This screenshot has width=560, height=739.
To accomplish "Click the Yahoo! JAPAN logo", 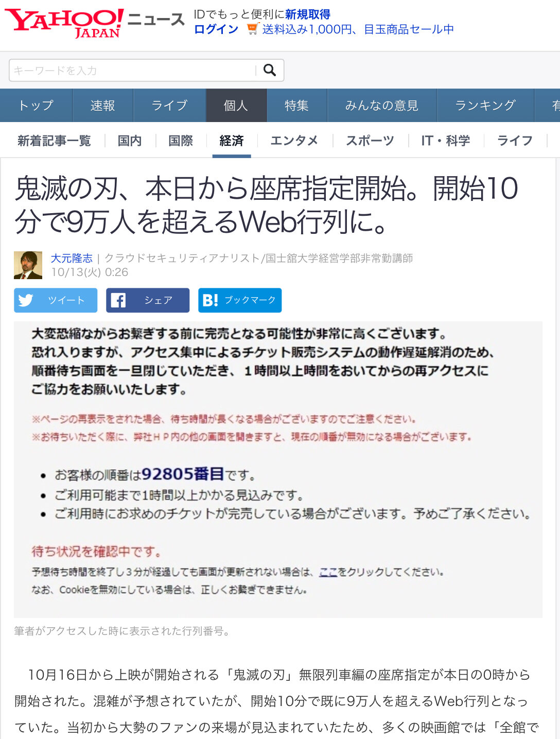I will [x=64, y=23].
